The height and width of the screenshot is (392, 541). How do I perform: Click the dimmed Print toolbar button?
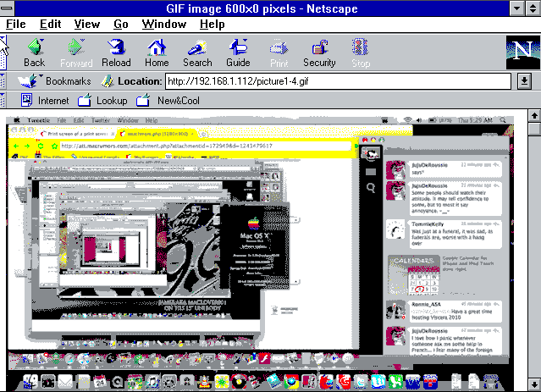pos(279,52)
